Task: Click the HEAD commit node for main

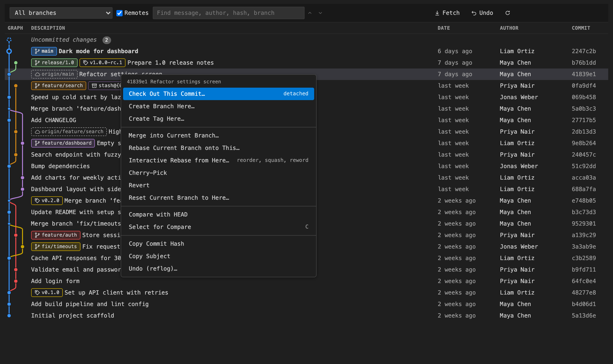Action: (9, 51)
